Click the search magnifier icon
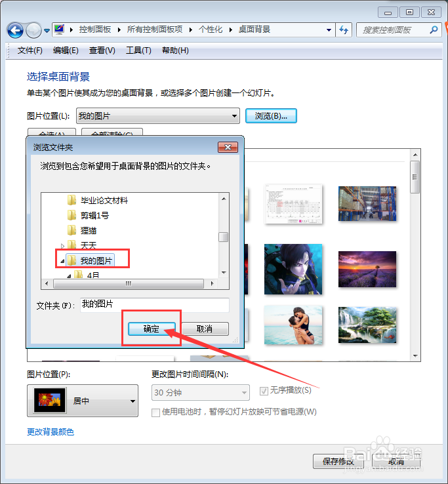The image size is (448, 484). tap(434, 30)
